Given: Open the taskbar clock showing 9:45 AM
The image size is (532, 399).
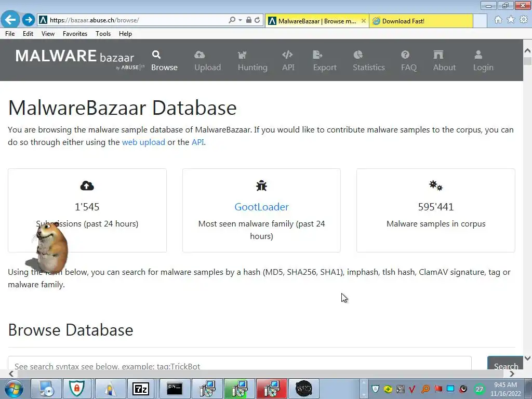Looking at the screenshot, I should tap(506, 389).
